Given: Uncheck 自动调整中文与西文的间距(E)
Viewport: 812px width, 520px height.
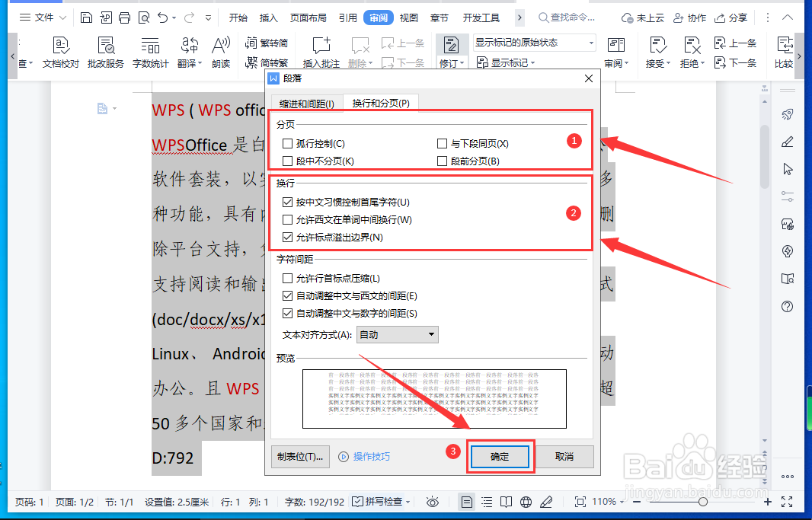Looking at the screenshot, I should [287, 295].
